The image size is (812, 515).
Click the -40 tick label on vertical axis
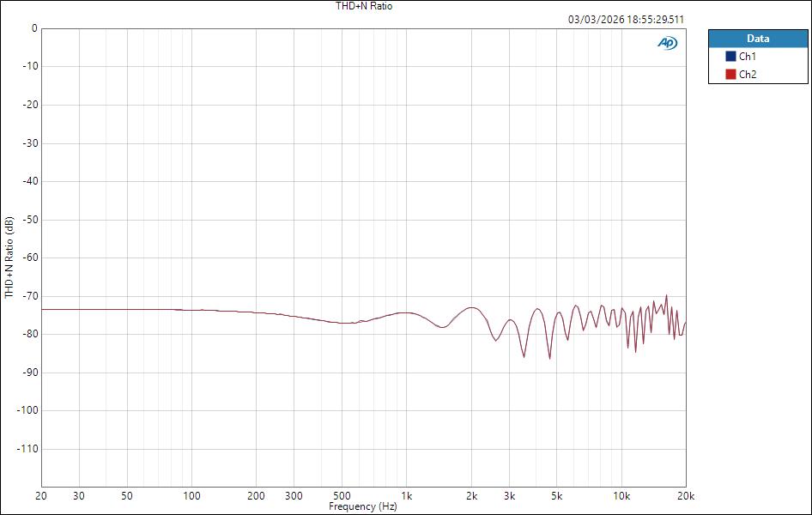(30, 181)
